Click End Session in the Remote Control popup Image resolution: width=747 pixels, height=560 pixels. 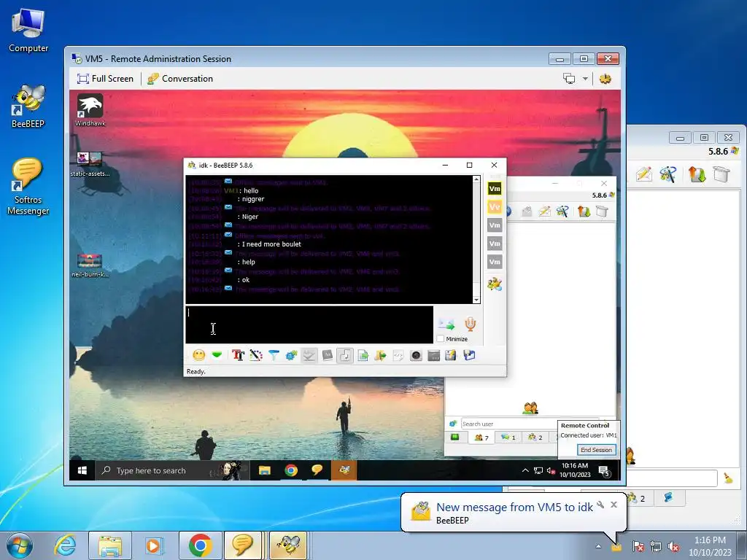596,449
